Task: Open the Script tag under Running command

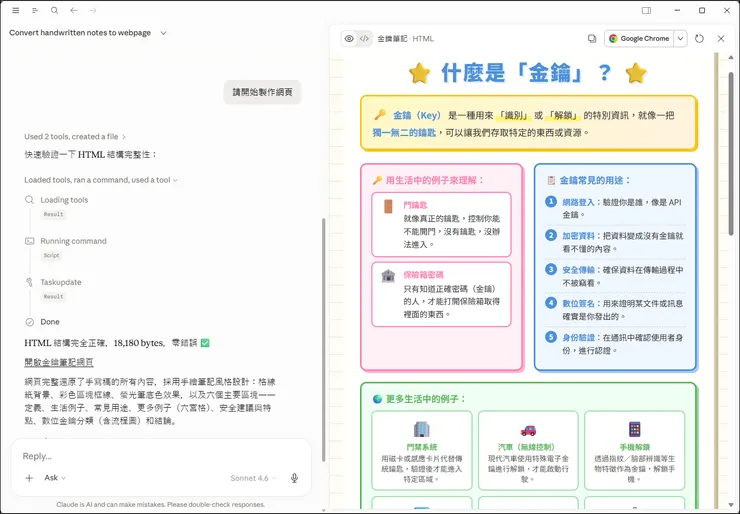Action: (51, 255)
